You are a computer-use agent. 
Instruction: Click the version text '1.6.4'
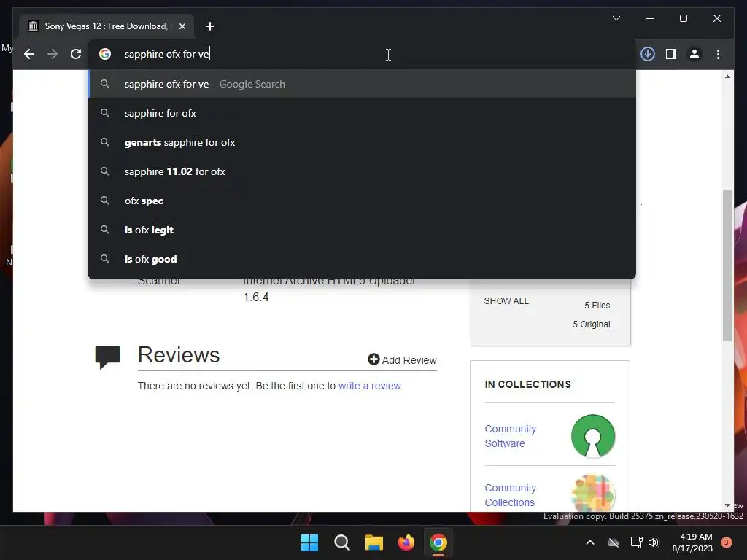256,297
